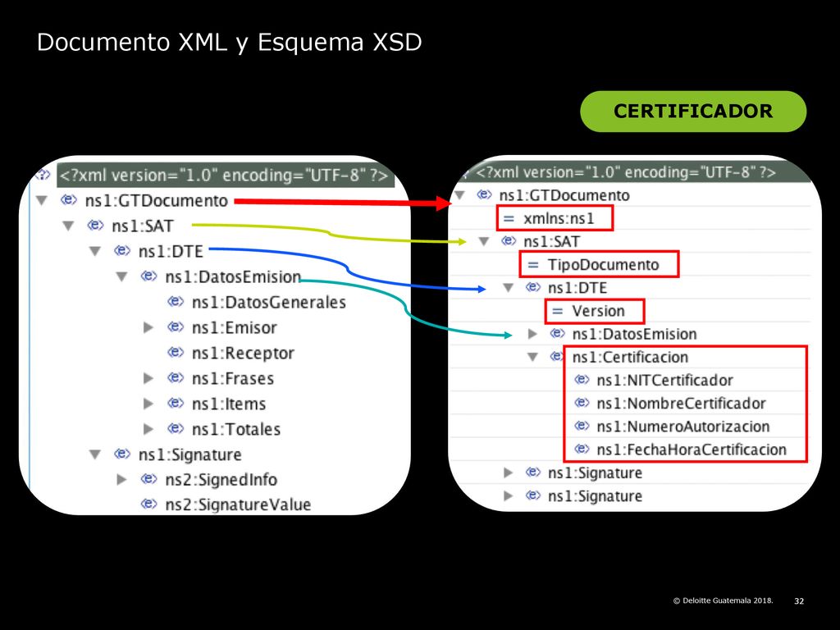Expand ns1:Emisor node
The width and height of the screenshot is (840, 630).
tap(148, 328)
